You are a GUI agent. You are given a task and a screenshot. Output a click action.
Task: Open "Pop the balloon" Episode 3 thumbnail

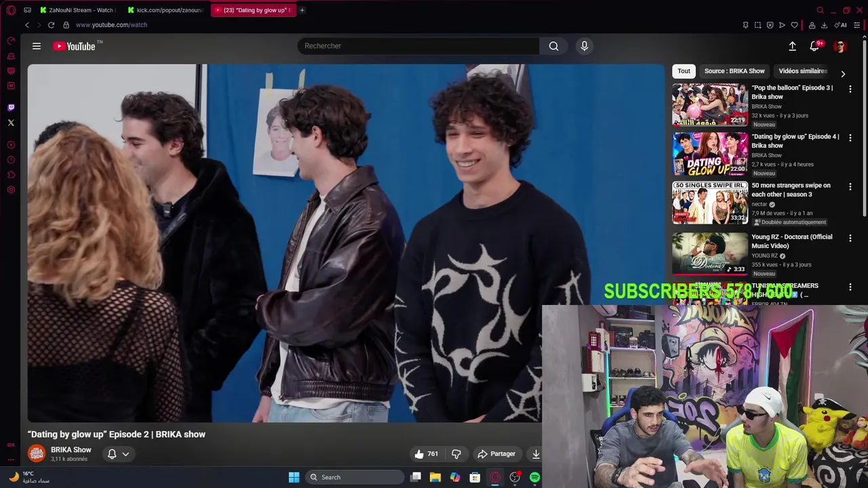pos(710,105)
